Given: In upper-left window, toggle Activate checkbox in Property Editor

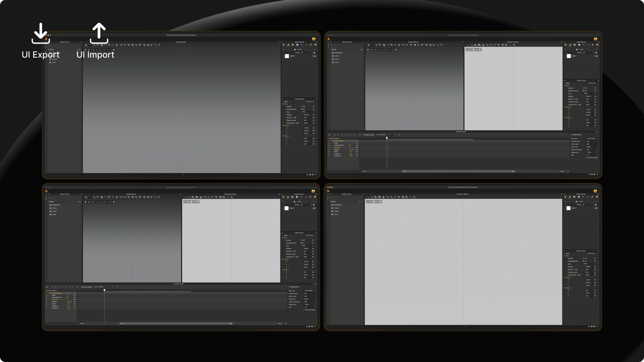Looking at the screenshot, I should (x=302, y=106).
